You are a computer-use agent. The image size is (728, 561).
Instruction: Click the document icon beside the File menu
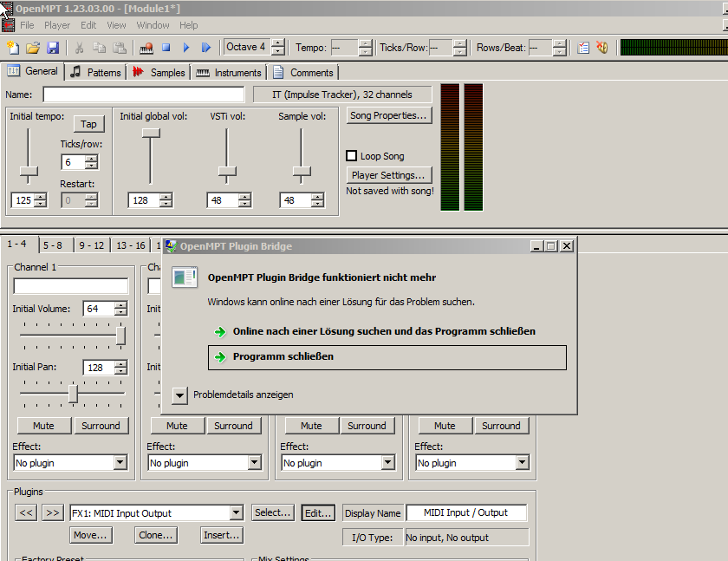point(8,25)
